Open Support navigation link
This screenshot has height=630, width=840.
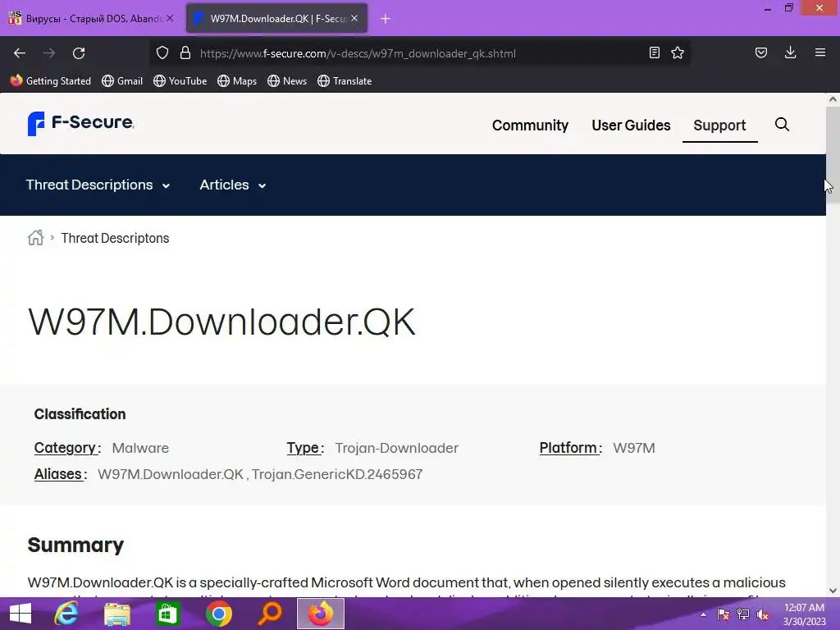[x=719, y=126]
